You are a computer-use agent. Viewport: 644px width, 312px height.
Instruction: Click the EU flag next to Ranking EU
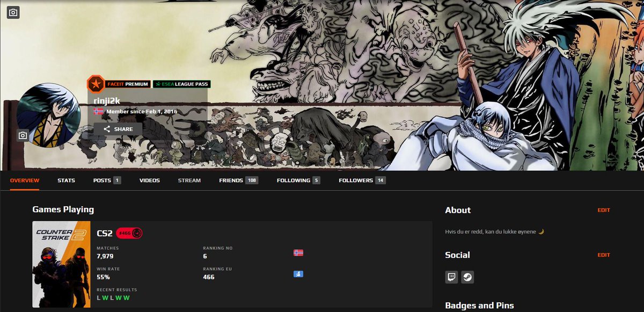click(298, 274)
